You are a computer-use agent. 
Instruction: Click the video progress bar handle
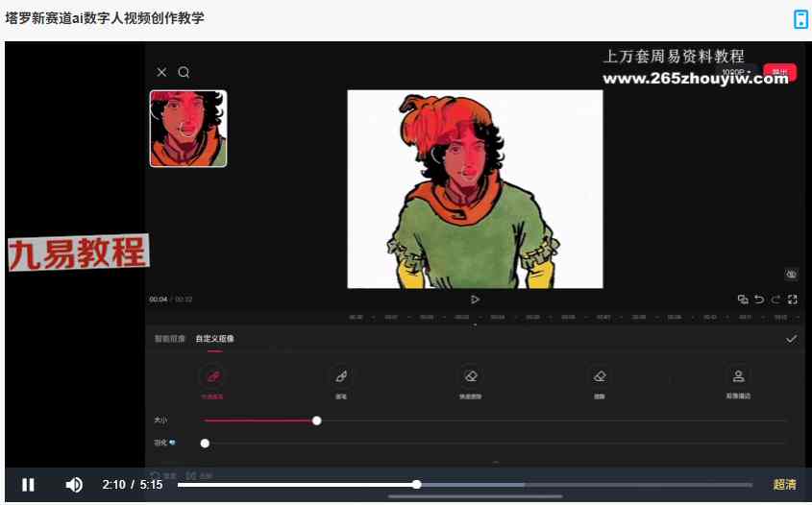(416, 485)
